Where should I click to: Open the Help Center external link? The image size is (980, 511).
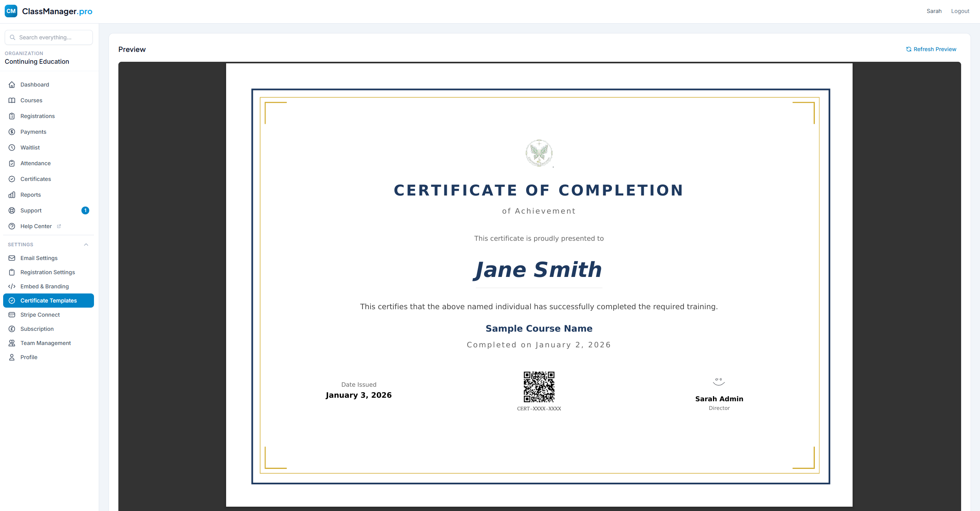[x=59, y=226]
